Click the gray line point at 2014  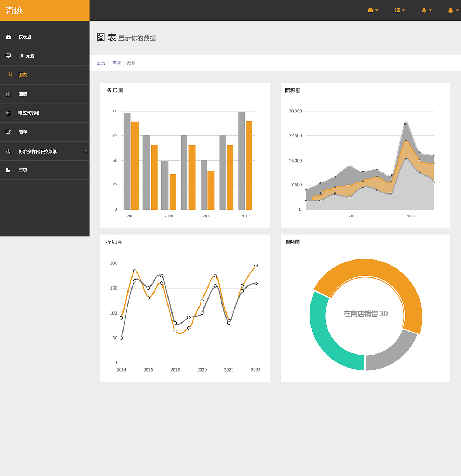(121, 338)
